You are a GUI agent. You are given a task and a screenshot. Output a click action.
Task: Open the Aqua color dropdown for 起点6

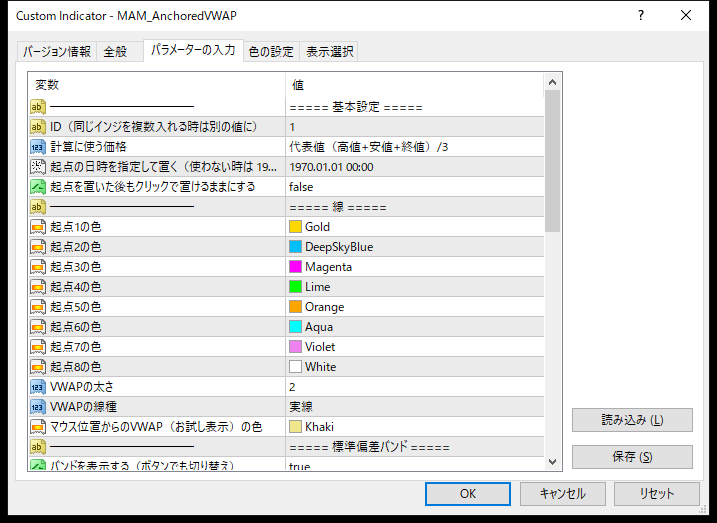pyautogui.click(x=415, y=327)
